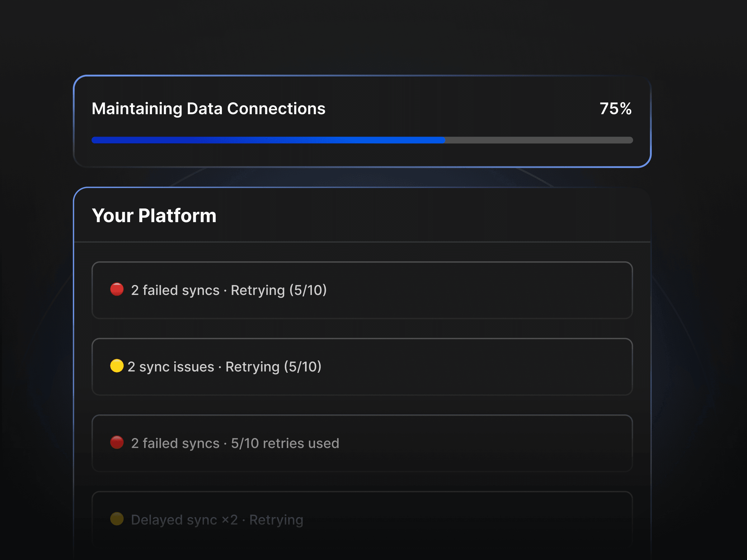Click the red dot beside 5/10 retries used
The height and width of the screenshot is (560, 747).
(x=117, y=442)
